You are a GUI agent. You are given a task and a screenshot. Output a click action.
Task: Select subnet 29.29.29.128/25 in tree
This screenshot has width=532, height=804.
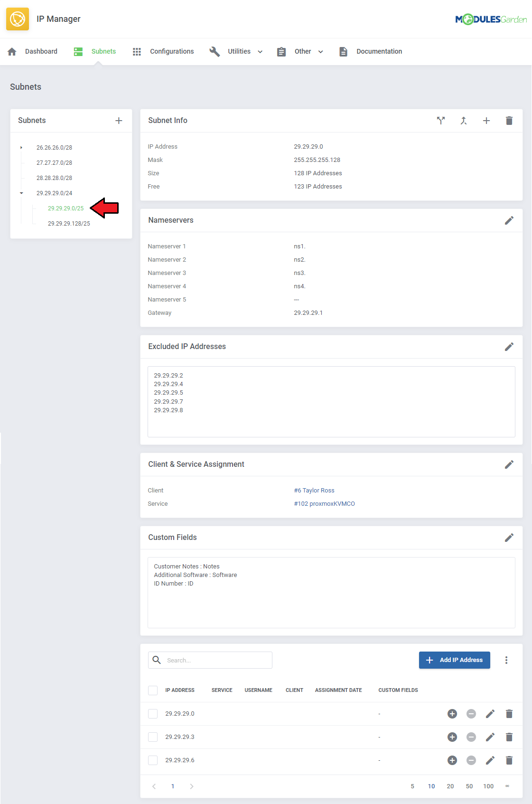pos(69,224)
